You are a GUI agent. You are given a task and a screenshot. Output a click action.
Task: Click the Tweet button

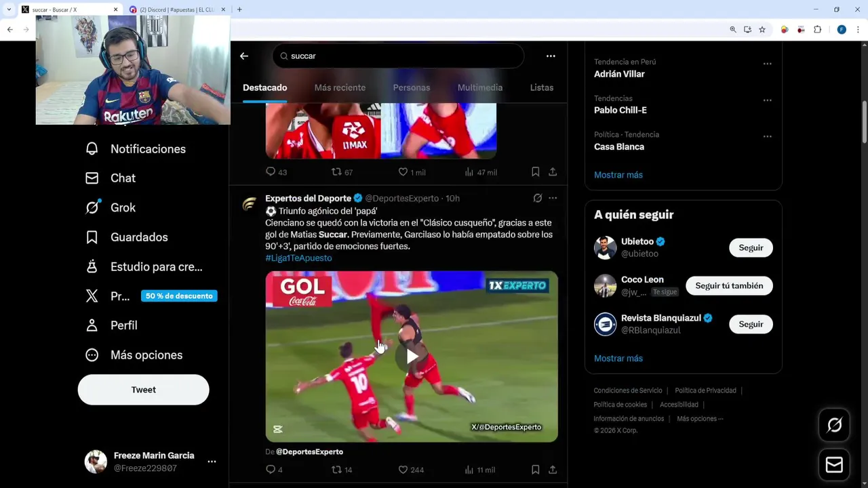(x=144, y=390)
